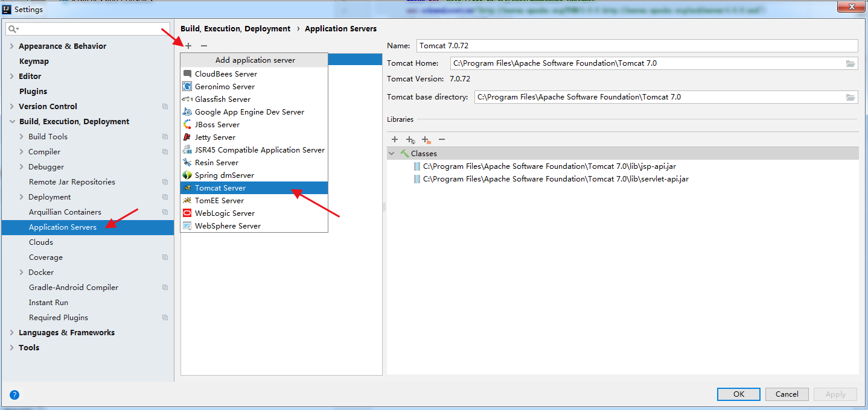
Task: Click Build, Execution, Deployment breadcrumb
Action: pyautogui.click(x=235, y=28)
